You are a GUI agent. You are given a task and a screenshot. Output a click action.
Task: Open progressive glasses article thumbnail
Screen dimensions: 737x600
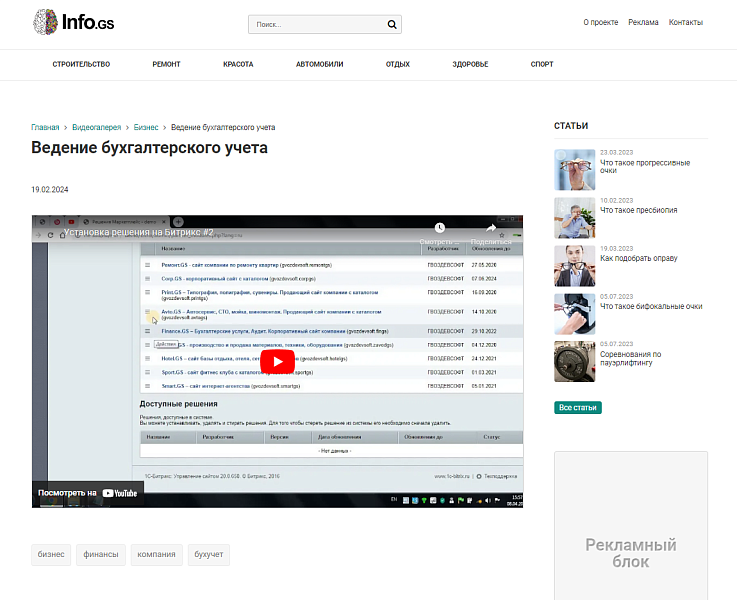575,169
